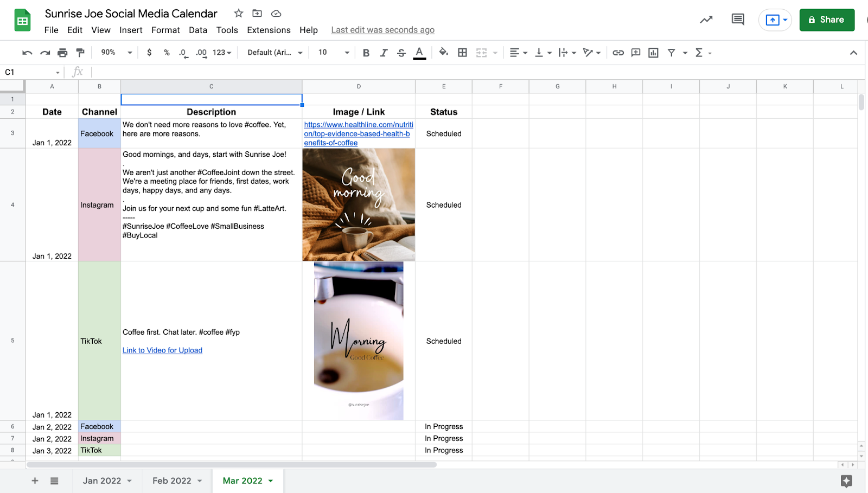Click the Merge cells icon
The image size is (868, 493).
(481, 53)
